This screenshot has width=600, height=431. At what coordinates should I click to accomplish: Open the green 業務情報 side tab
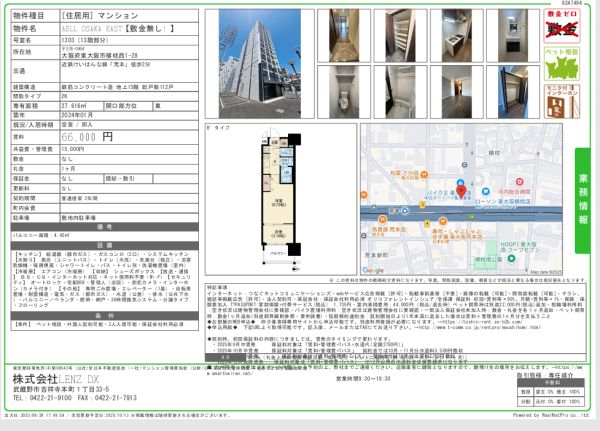coord(582,200)
